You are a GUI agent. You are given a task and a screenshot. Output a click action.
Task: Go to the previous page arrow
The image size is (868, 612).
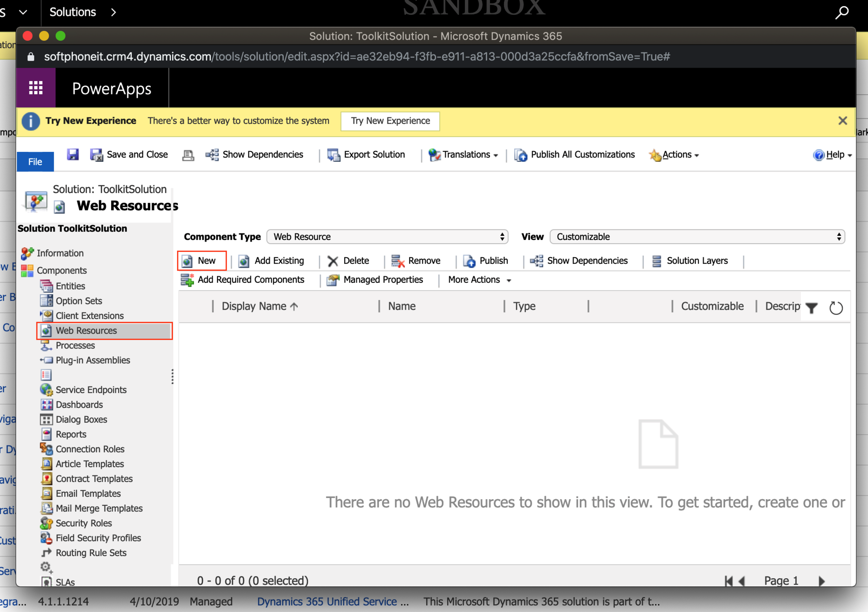tap(742, 581)
